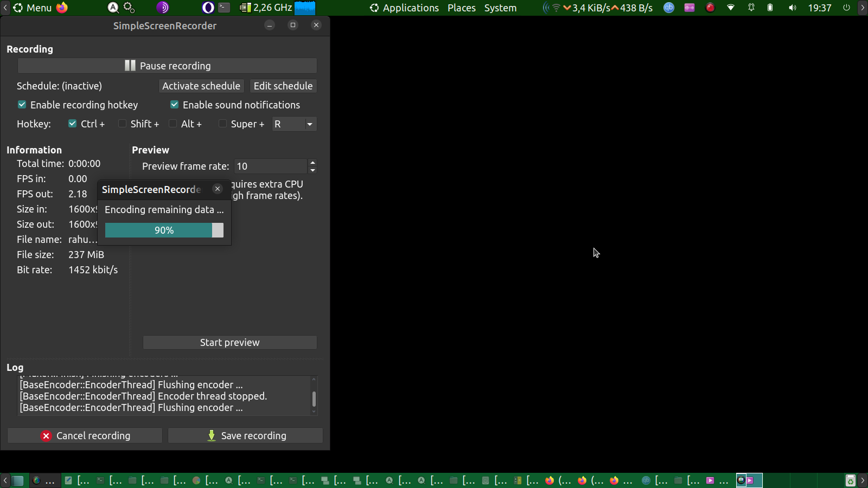Open the trash icon in bottom panel
This screenshot has height=488, width=868.
pos(851,480)
